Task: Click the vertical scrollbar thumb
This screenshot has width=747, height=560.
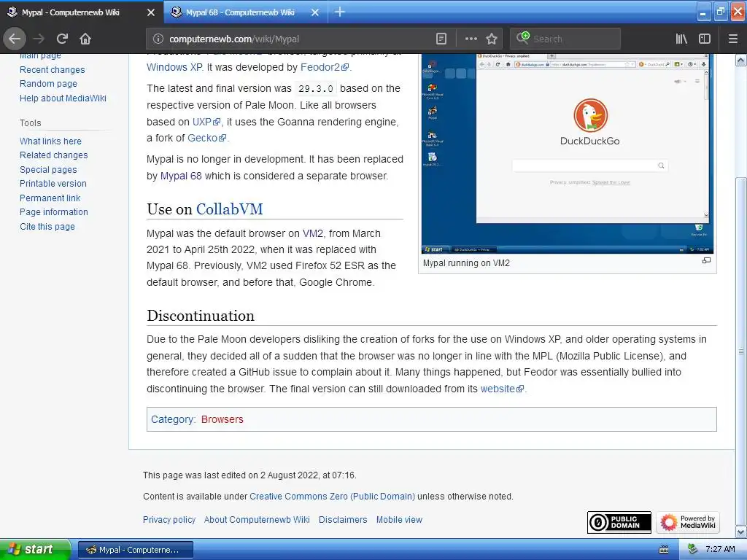Action: 741,350
